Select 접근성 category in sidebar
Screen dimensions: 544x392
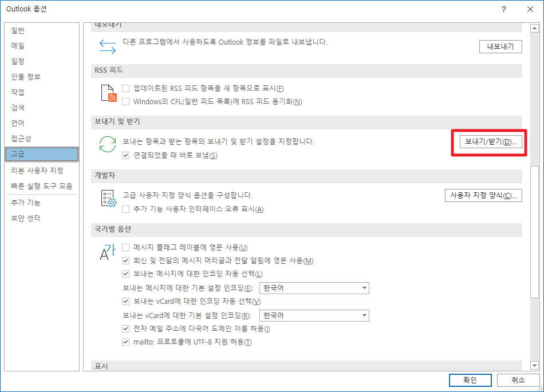pyautogui.click(x=42, y=138)
